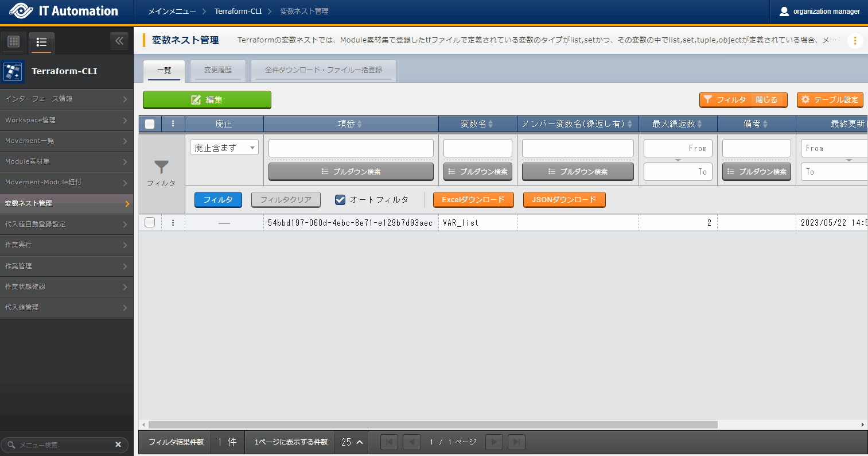The image size is (868, 456).
Task: Clear the menu search box
Action: [118, 445]
